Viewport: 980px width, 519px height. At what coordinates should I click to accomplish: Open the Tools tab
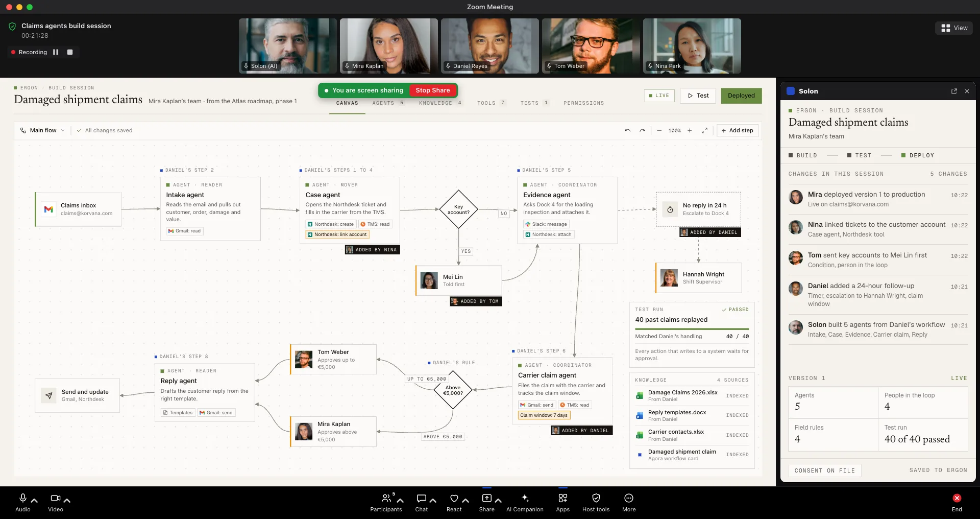[492, 103]
